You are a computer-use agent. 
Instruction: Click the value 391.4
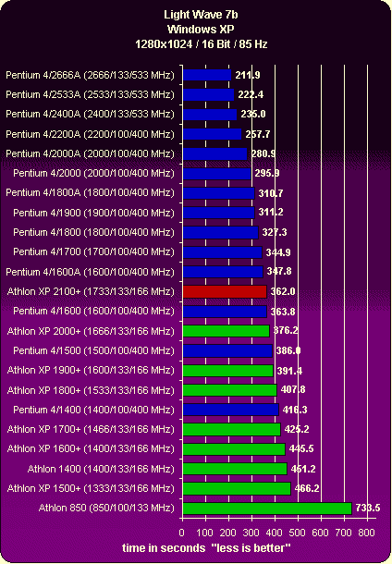coord(289,371)
